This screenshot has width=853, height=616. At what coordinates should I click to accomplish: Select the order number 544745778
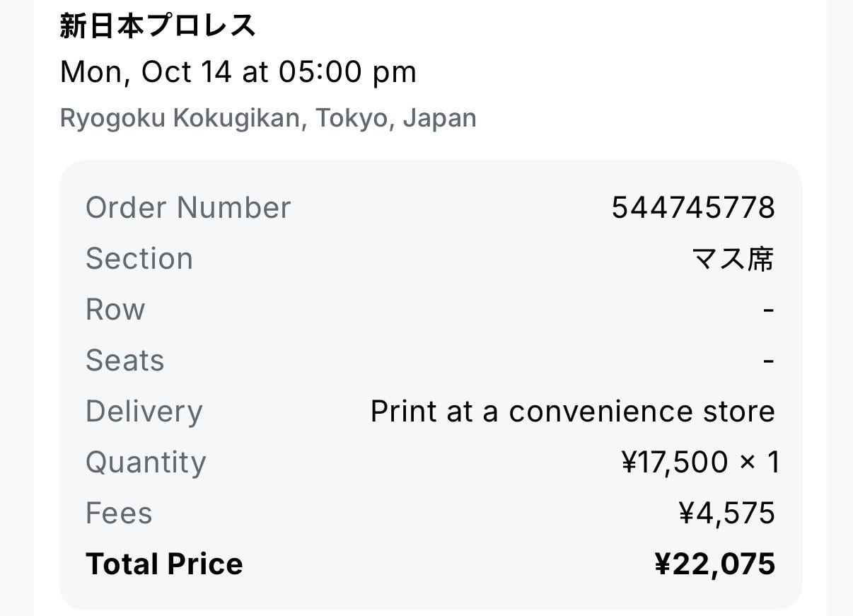pyautogui.click(x=693, y=208)
